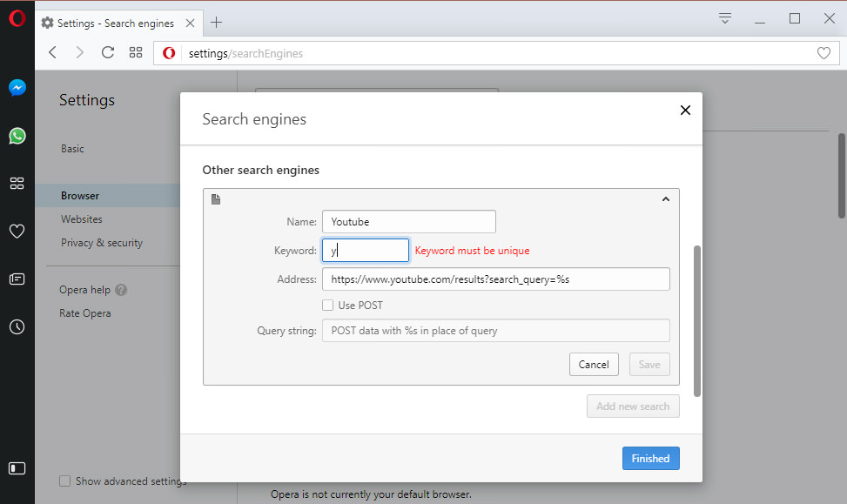
Task: Collapse the Youtube search engine entry
Action: [x=666, y=198]
